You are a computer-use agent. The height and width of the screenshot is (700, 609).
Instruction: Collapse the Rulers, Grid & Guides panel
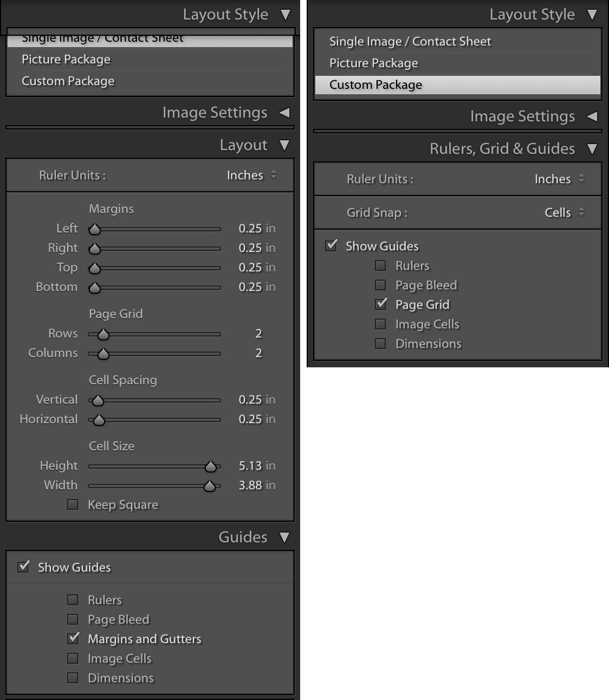point(593,148)
